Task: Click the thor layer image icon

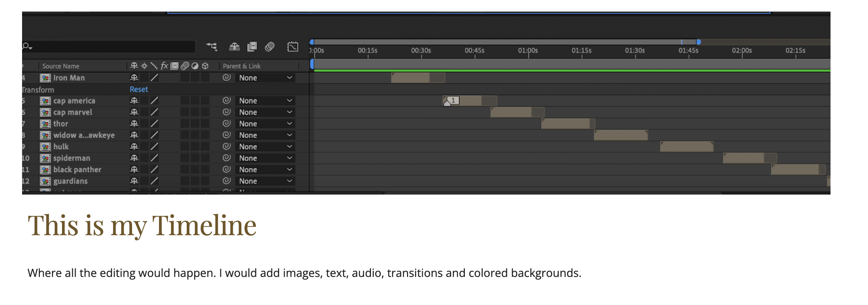Action: pyautogui.click(x=45, y=124)
